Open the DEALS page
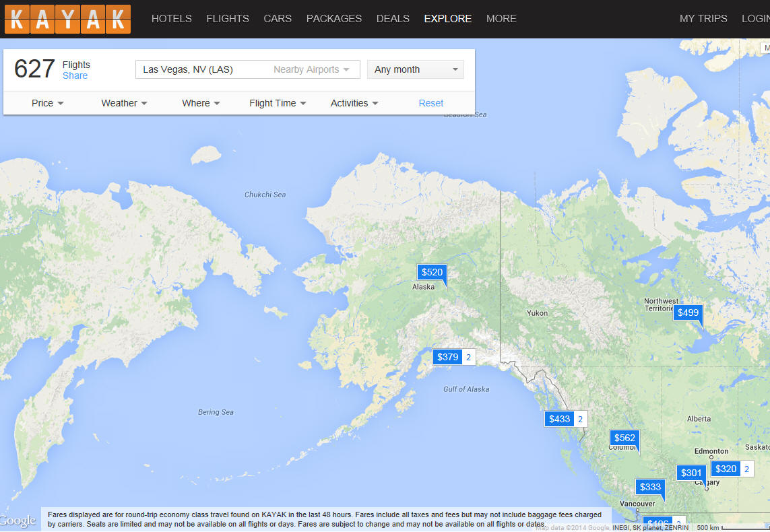The height and width of the screenshot is (532, 770). (393, 19)
